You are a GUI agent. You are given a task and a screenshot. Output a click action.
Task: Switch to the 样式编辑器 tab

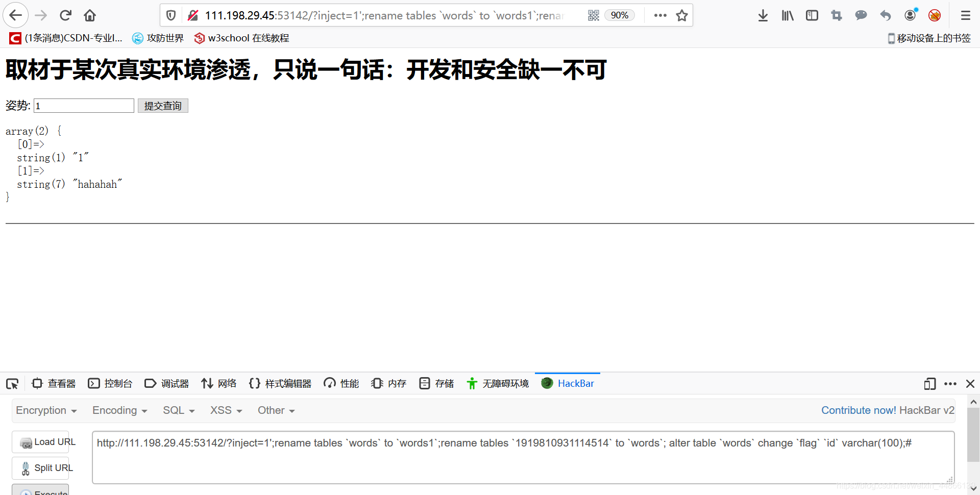pyautogui.click(x=280, y=383)
